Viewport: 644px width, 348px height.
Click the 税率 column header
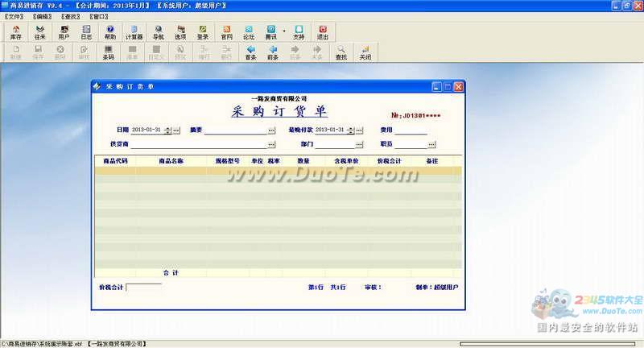(x=274, y=161)
